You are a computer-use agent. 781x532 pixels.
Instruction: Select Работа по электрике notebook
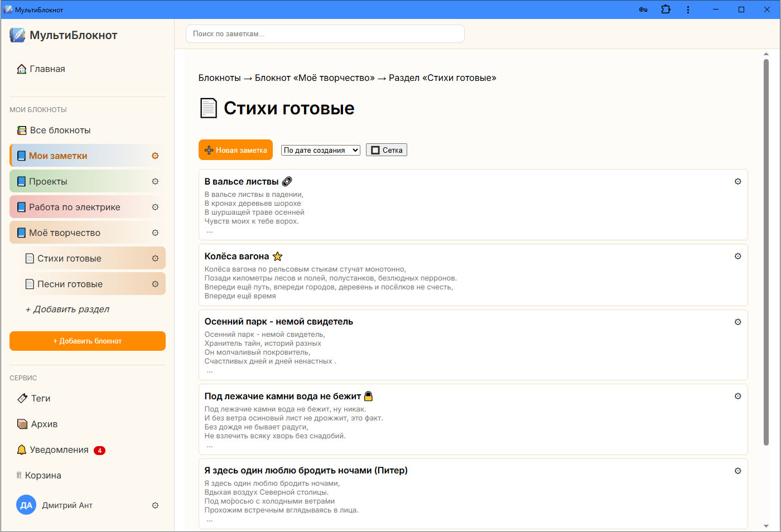[x=88, y=207]
